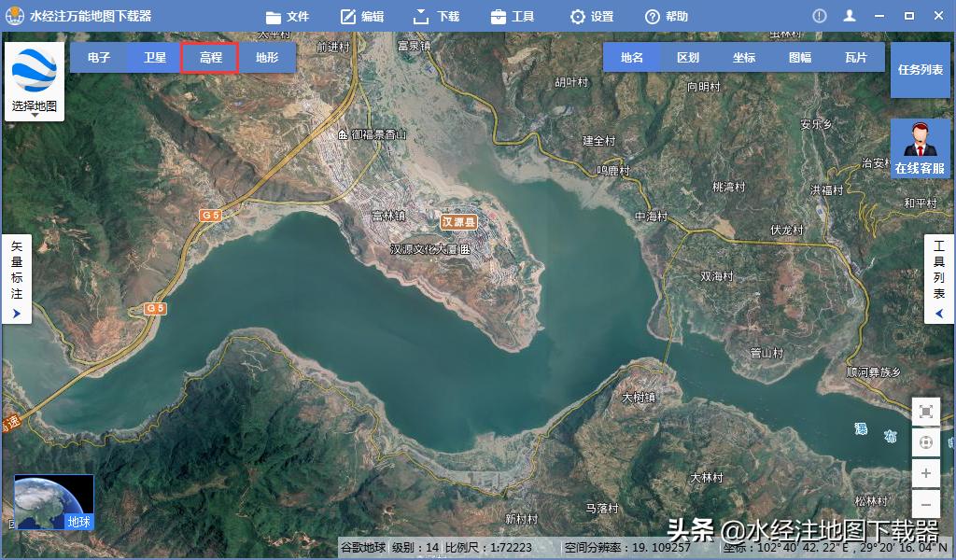Click the 中海村 label
The image size is (956, 560).
[651, 217]
